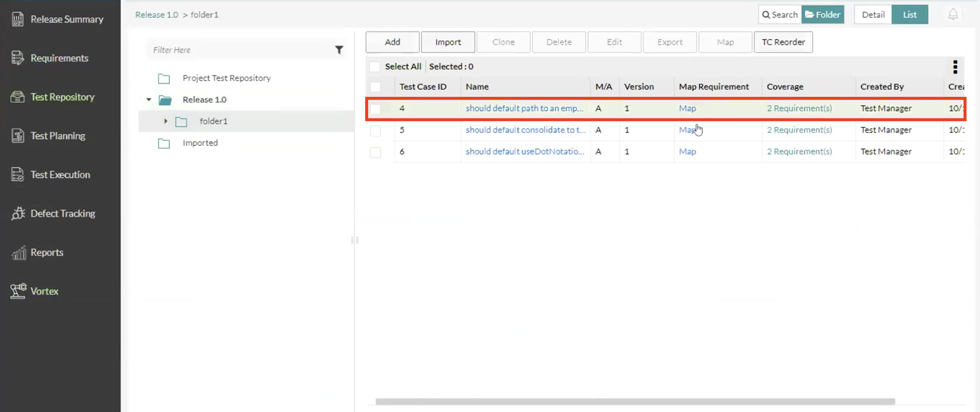Click Map link for test case 5
980x412 pixels.
687,130
